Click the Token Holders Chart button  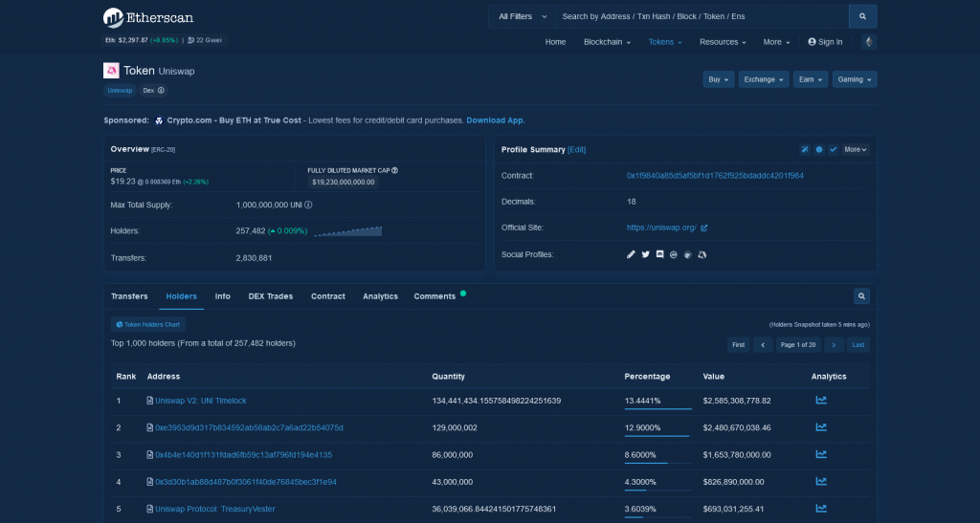(148, 324)
